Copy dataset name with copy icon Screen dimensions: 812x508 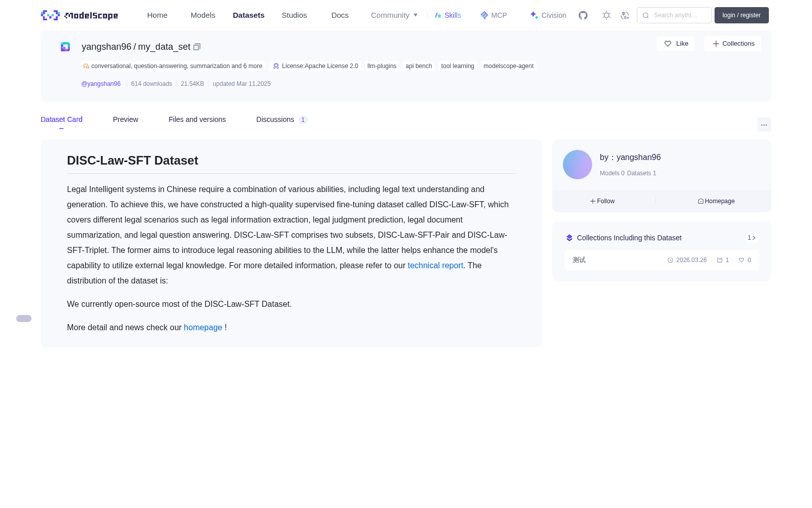[x=197, y=47]
